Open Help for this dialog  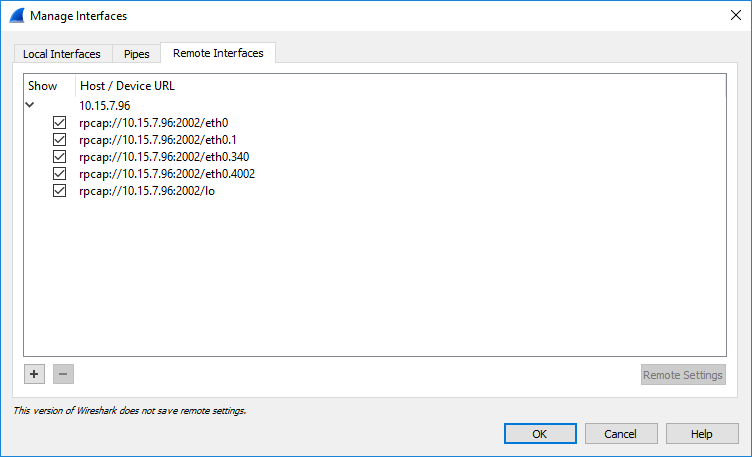tap(702, 434)
